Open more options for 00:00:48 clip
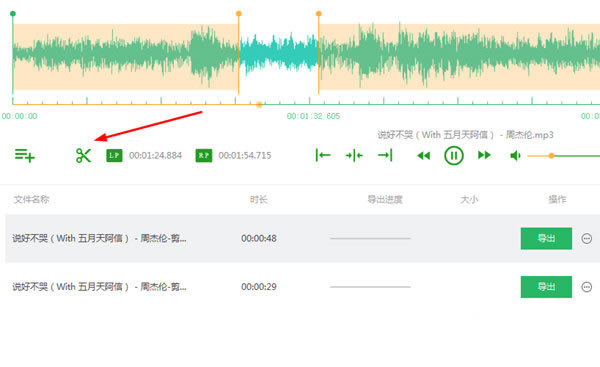The width and height of the screenshot is (600, 367). (x=587, y=238)
